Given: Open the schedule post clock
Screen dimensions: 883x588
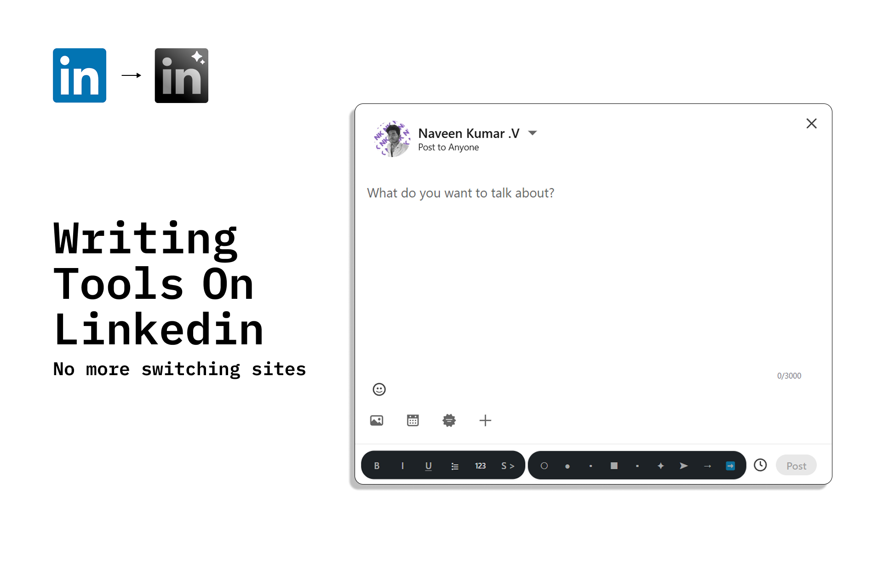Looking at the screenshot, I should [x=760, y=465].
